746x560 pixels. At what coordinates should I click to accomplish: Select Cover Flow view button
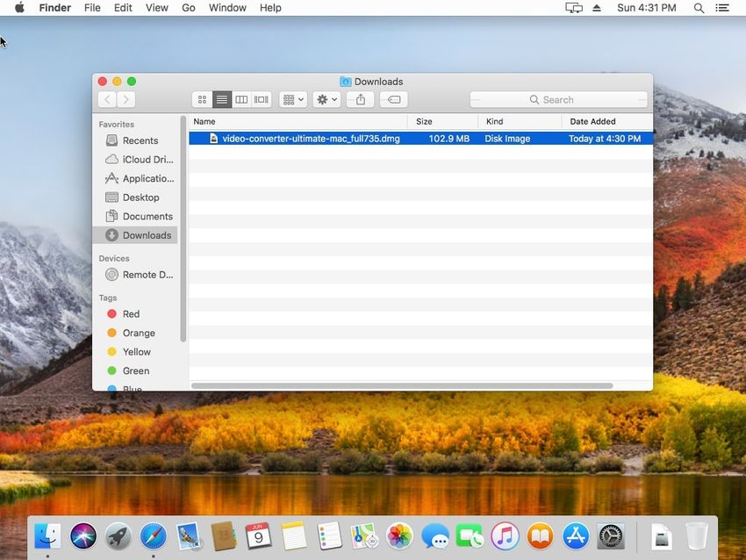(262, 100)
